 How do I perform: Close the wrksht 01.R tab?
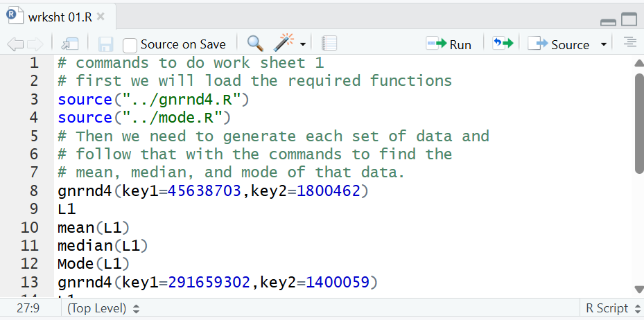[x=101, y=16]
